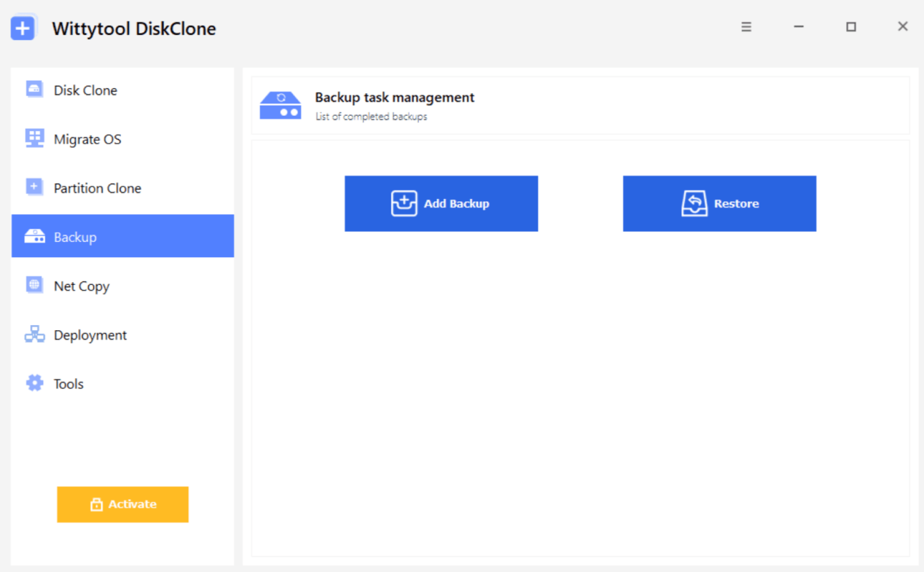Click the lock icon on Activate

(x=96, y=504)
